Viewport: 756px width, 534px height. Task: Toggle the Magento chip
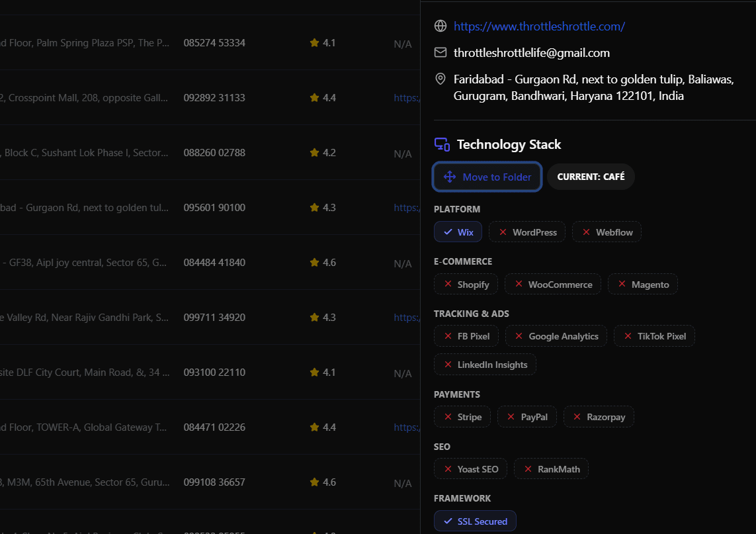643,284
